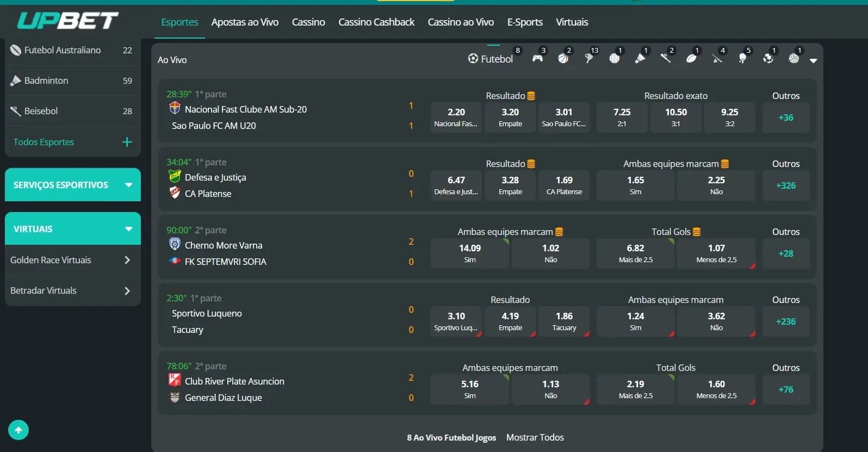
Task: Expand the live sports filter dropdown arrow
Action: pos(813,60)
